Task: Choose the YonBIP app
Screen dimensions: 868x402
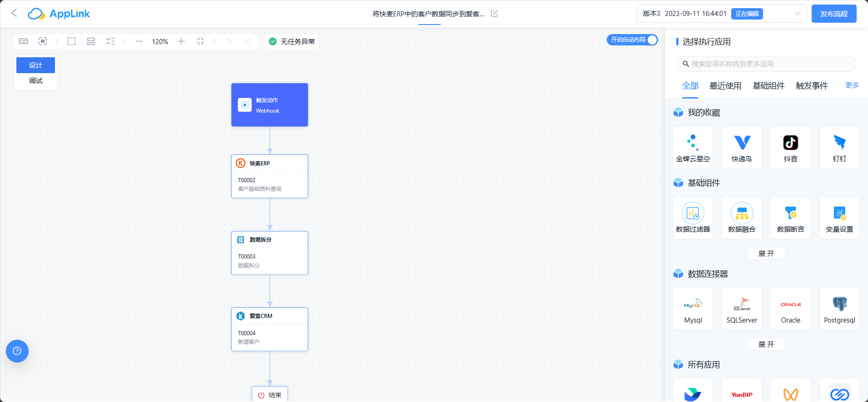Action: click(742, 390)
